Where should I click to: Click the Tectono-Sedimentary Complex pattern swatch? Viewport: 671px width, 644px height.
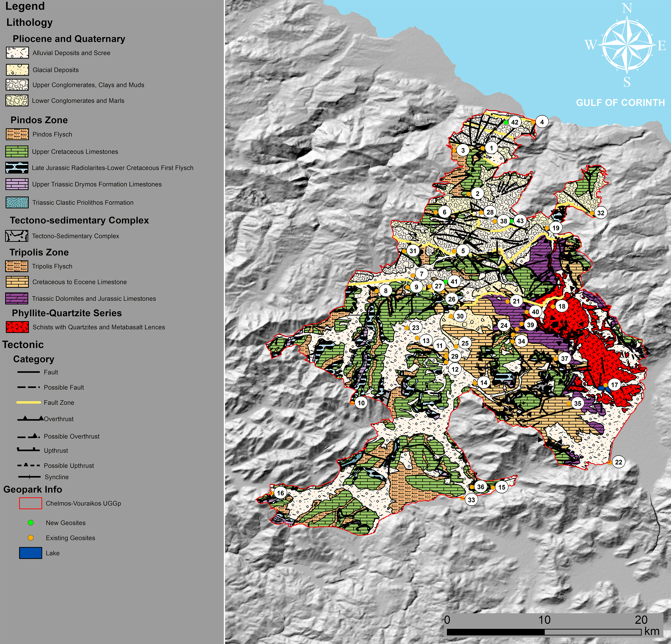tap(17, 236)
